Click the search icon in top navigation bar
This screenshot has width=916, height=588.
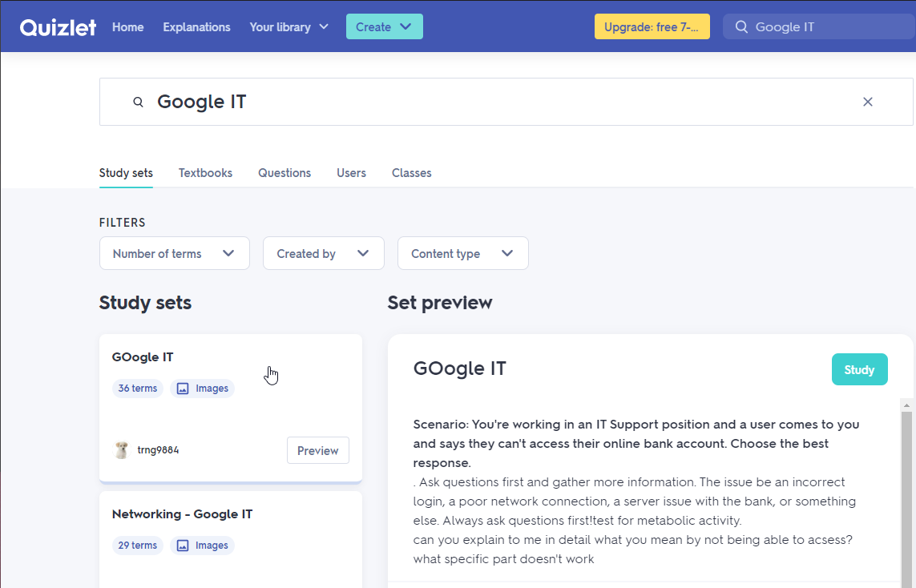click(741, 27)
